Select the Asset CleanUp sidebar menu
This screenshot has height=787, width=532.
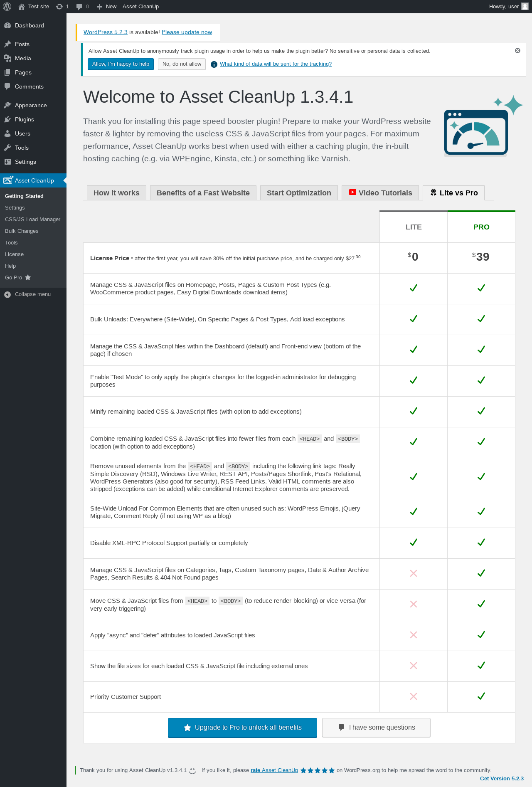tap(33, 180)
